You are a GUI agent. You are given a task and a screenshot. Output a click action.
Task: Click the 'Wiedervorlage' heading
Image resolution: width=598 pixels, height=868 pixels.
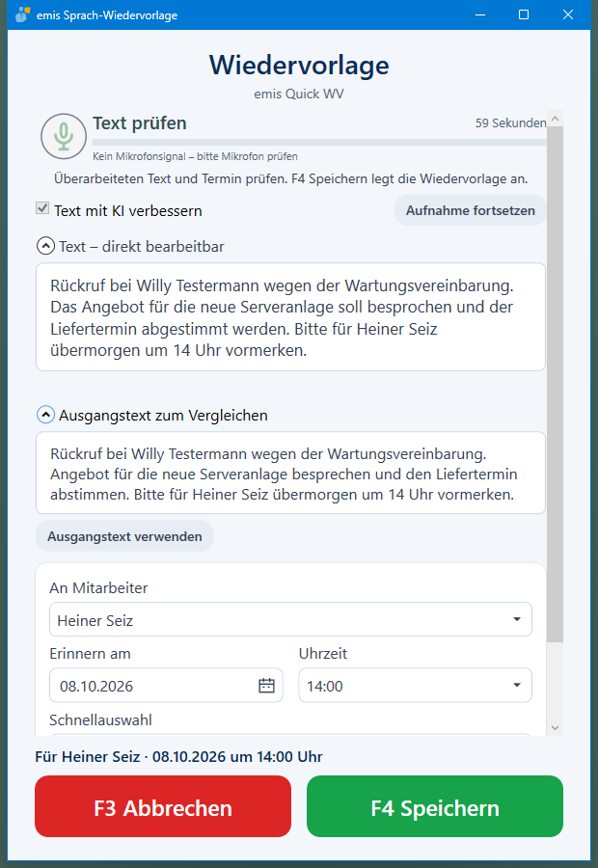click(299, 66)
